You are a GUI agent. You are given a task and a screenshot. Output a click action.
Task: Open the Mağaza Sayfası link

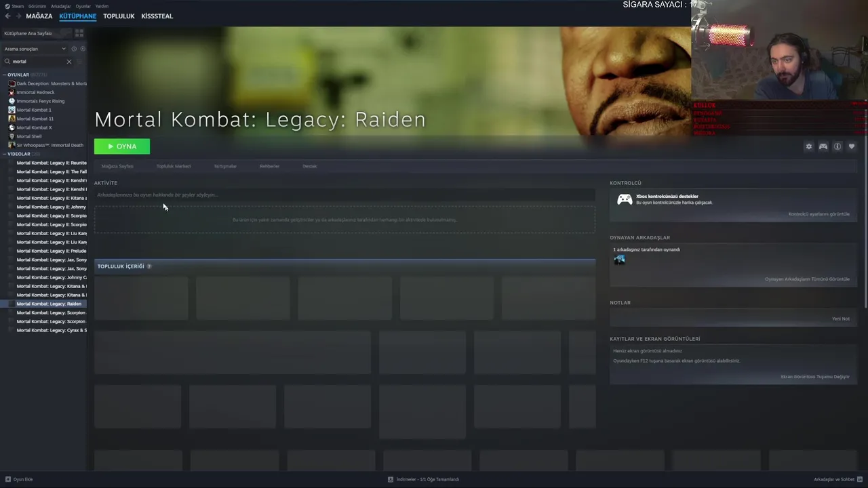117,166
